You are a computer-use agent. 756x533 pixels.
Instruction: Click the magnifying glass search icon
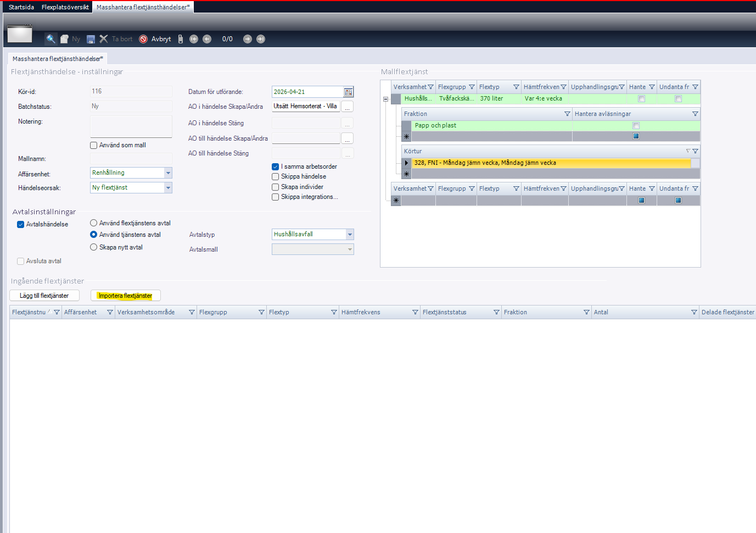pyautogui.click(x=51, y=39)
